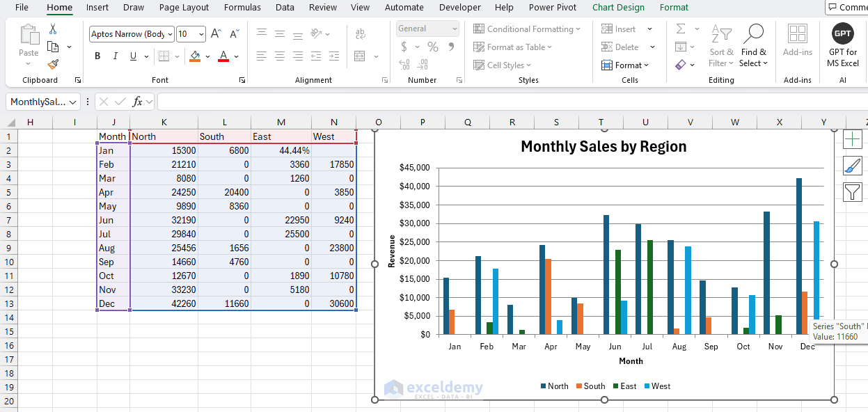Toggle right alignment
868x412 pixels.
[298, 56]
